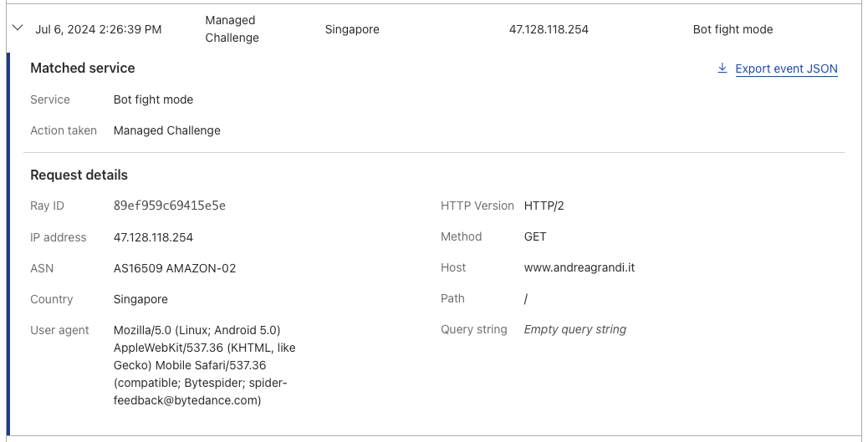The image size is (868, 442).
Task: Click the Matched service heading
Action: [83, 68]
